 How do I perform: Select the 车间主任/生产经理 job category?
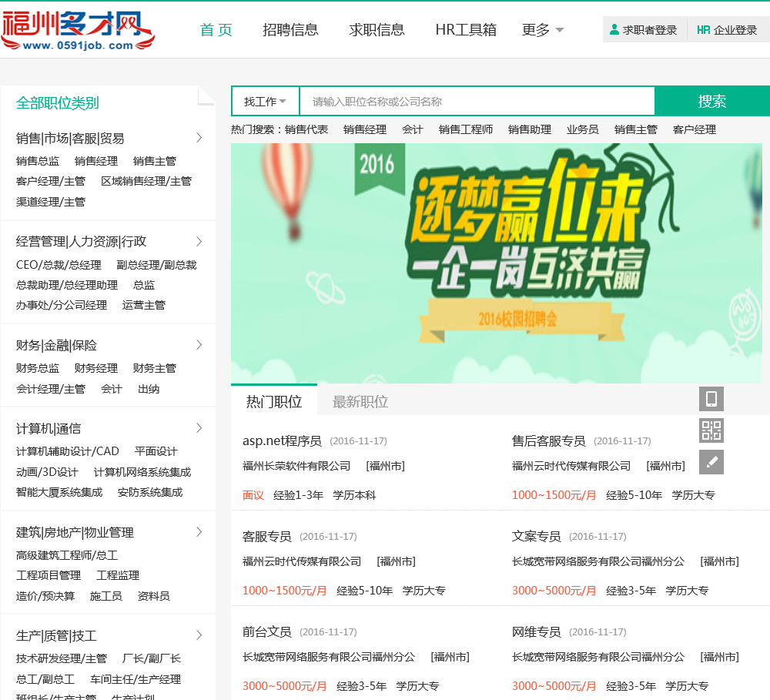pyautogui.click(x=136, y=679)
